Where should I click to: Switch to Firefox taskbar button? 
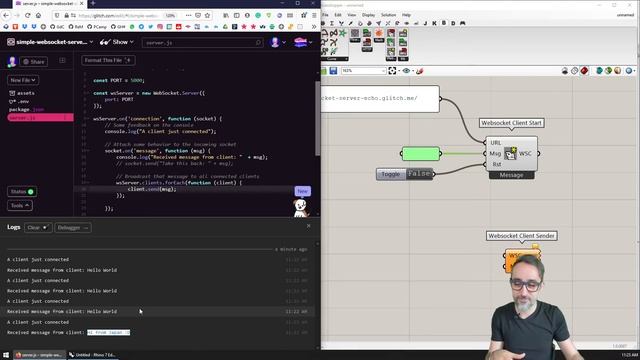[x=39, y=355]
